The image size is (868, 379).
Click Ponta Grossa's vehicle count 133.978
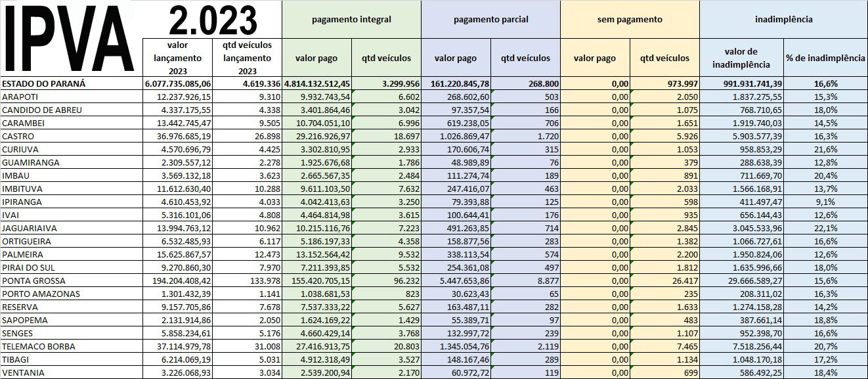[247, 280]
